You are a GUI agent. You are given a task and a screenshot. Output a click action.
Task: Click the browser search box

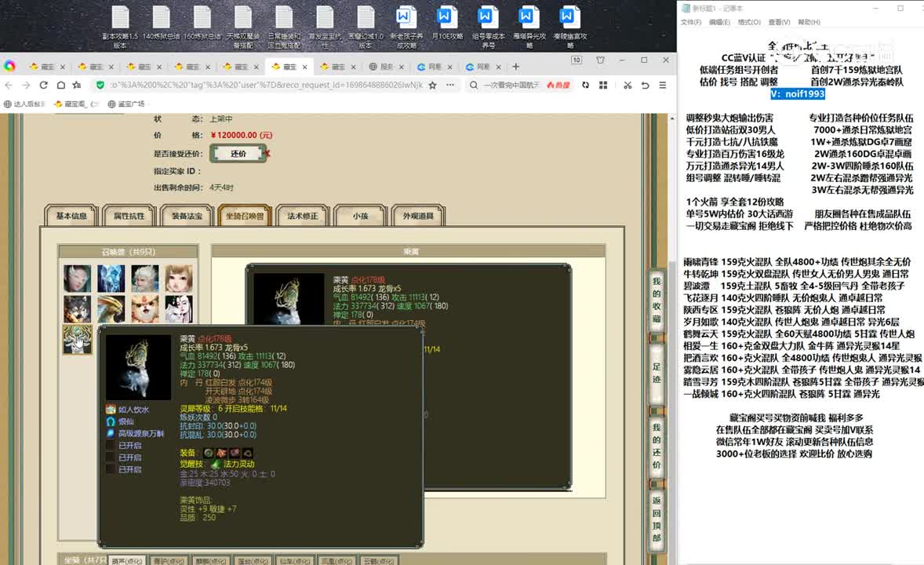pos(513,85)
